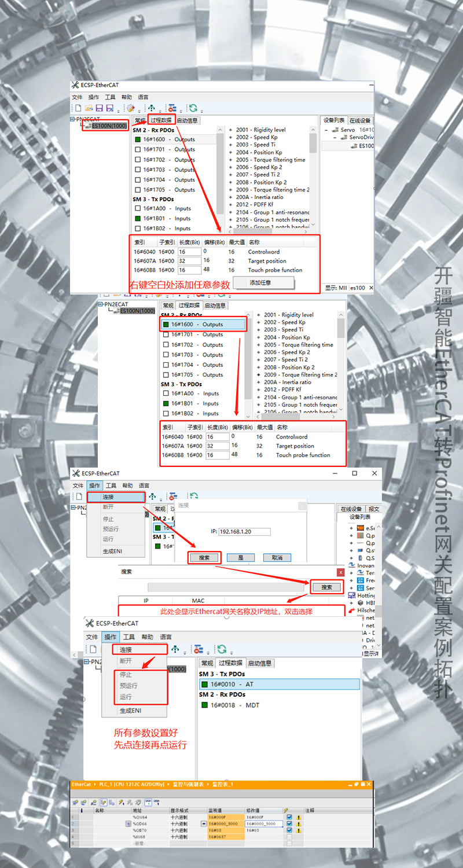The image size is (463, 868).
Task: Click configuration icon in window listing 16#0010 AT
Action: pos(199,649)
